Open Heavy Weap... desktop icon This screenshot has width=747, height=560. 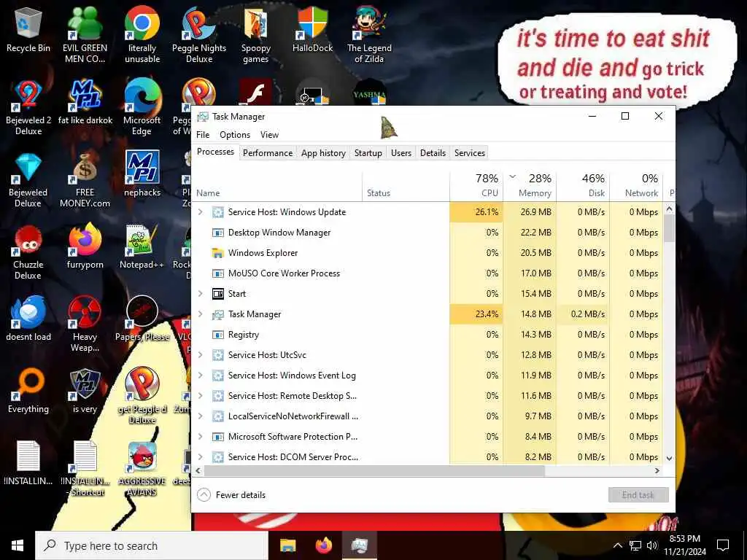click(85, 324)
